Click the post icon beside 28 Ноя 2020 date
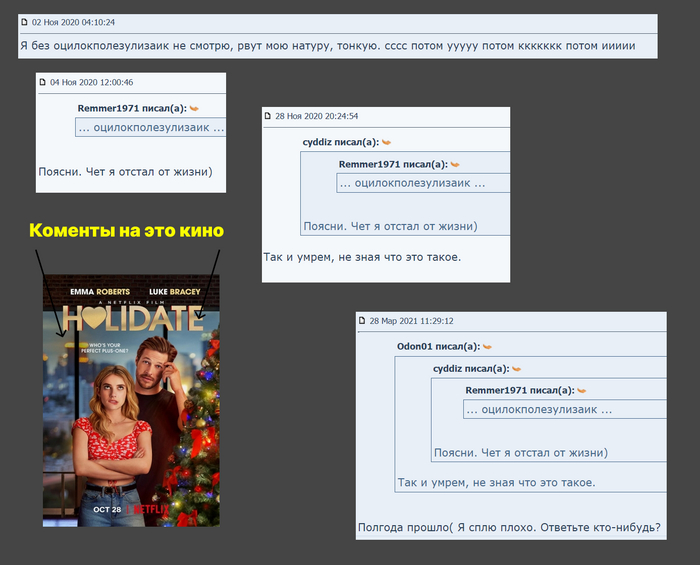 tap(268, 116)
